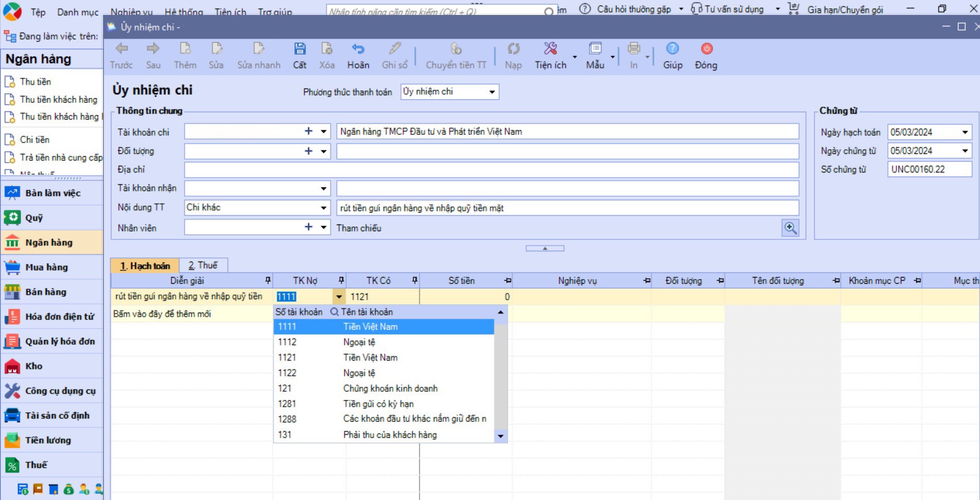Image resolution: width=980 pixels, height=500 pixels.
Task: Pin the Diễn giải column
Action: coord(267,280)
